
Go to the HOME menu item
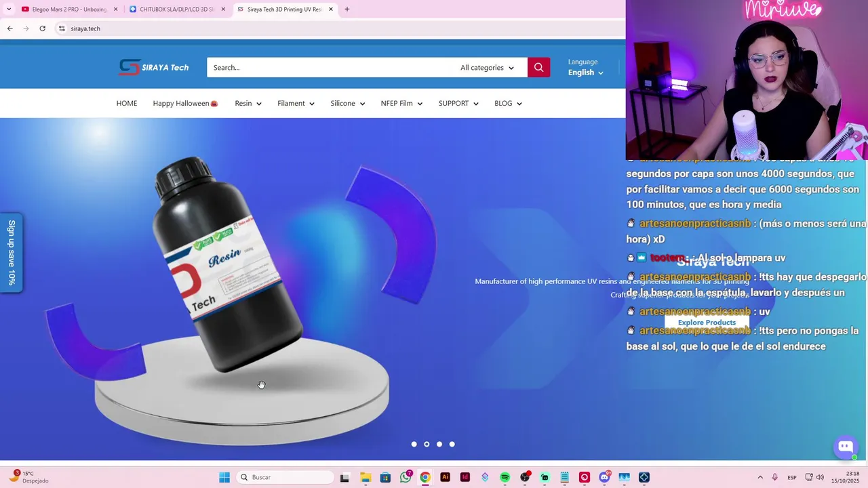click(x=127, y=103)
